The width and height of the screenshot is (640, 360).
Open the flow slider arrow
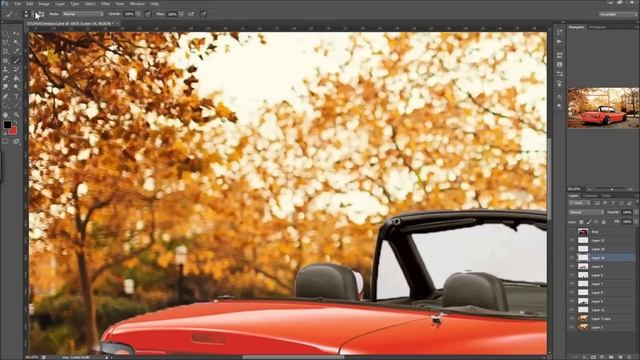181,14
